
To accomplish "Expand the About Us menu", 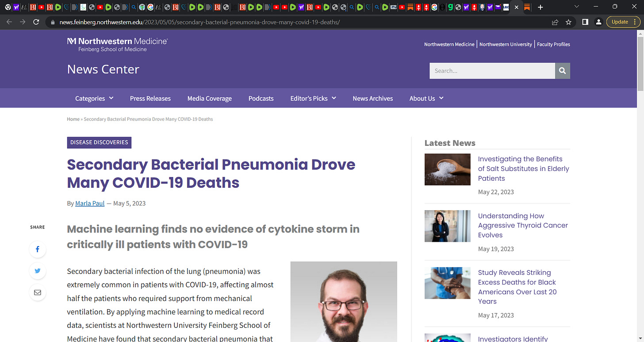I will [426, 99].
